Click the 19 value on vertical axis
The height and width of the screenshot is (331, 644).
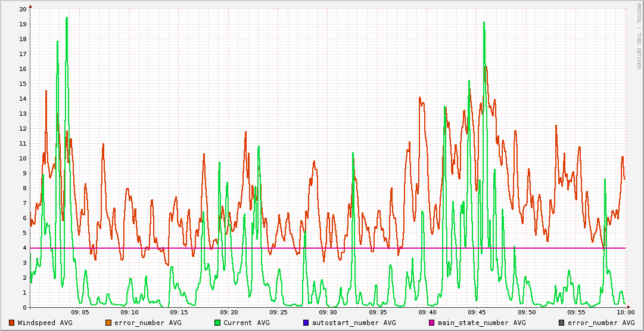pyautogui.click(x=23, y=24)
